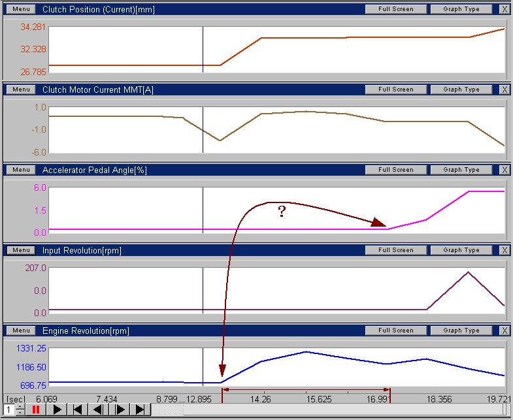Show Accelerator Pedal Angle graph full screen

(x=396, y=170)
